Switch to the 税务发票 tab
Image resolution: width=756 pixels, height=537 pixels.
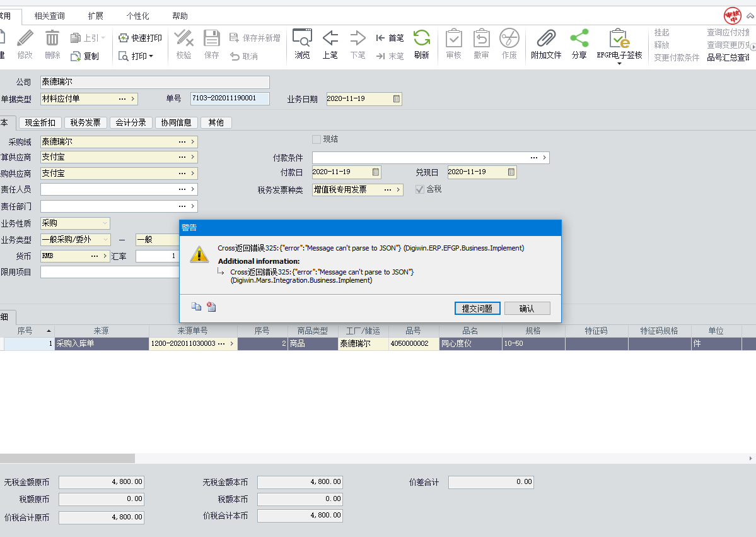pos(85,122)
